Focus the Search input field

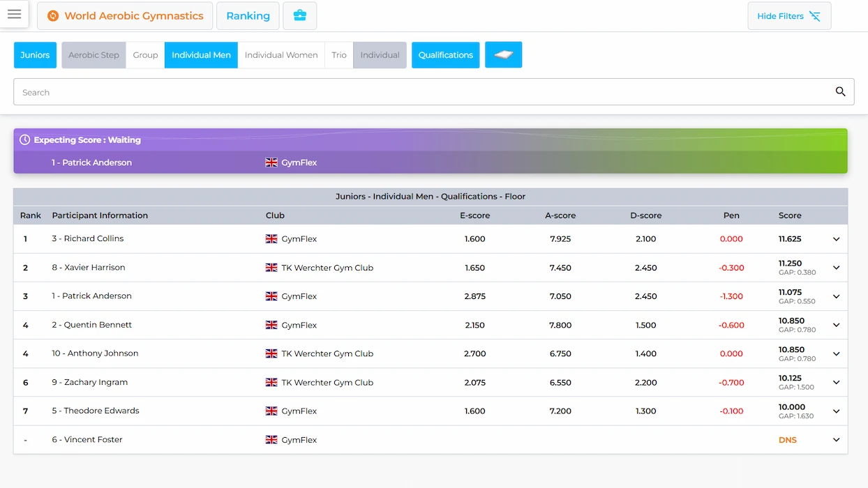point(424,92)
